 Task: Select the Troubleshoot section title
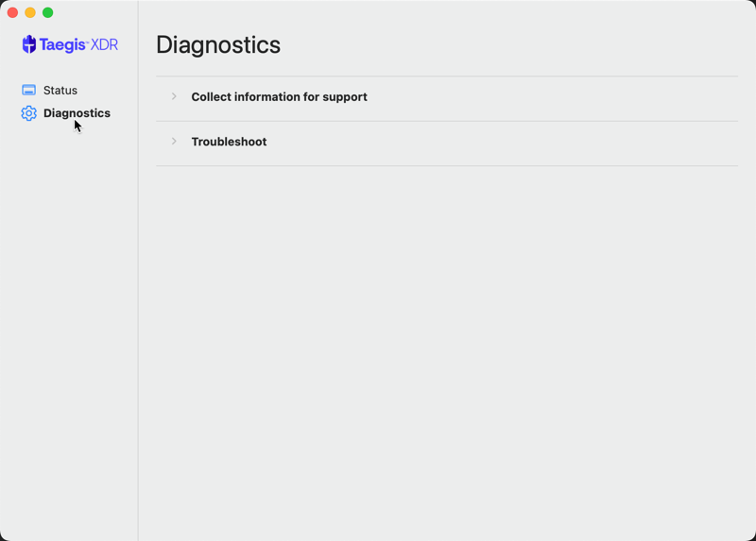click(x=229, y=142)
